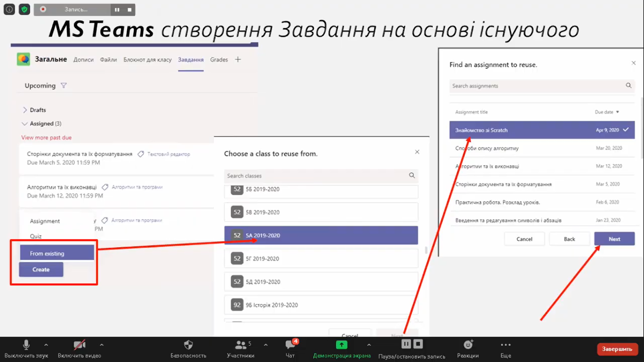Click the Assignment title column header
This screenshot has height=362, width=644.
pos(471,112)
